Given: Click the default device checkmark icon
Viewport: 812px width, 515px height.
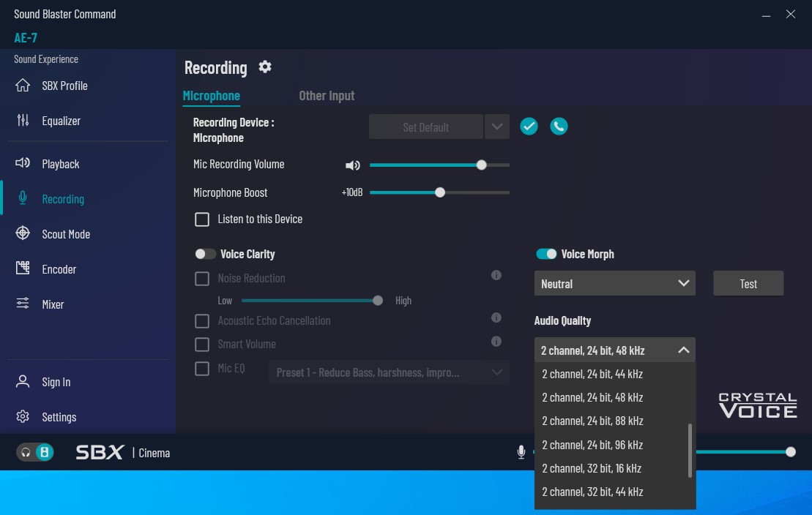Looking at the screenshot, I should [529, 127].
